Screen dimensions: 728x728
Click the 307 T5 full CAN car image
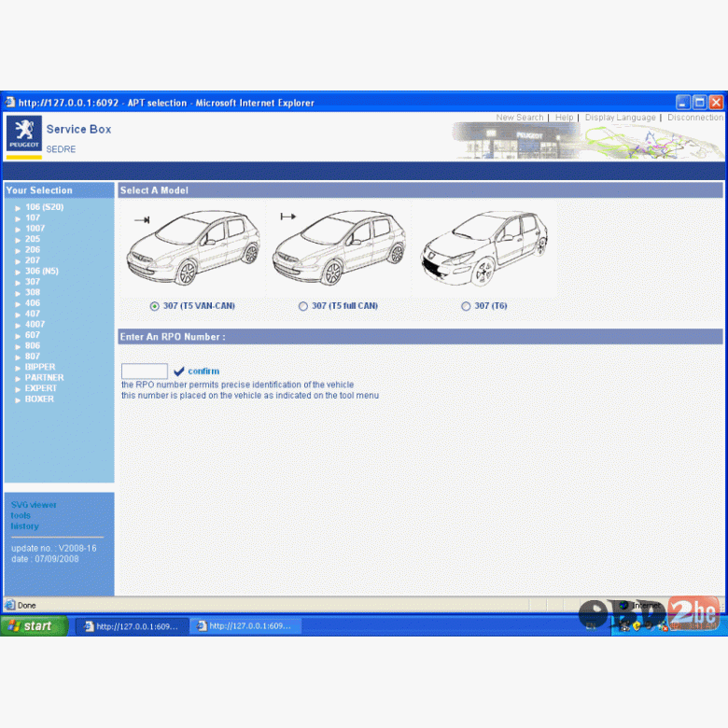pyautogui.click(x=340, y=248)
